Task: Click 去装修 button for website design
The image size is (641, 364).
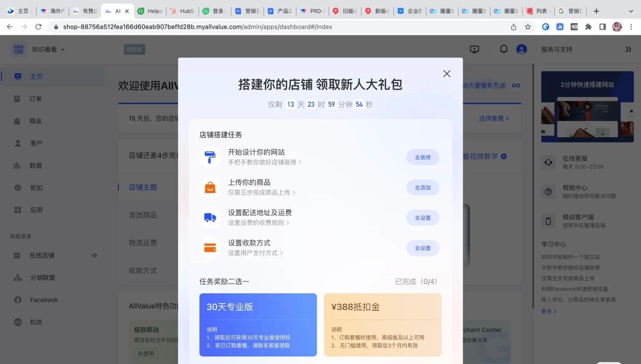Action: point(423,157)
